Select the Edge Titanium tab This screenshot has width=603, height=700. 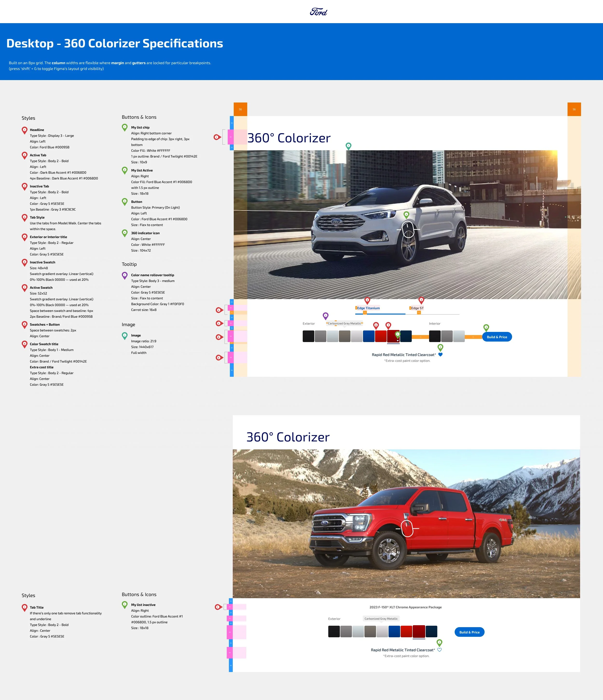pos(368,308)
